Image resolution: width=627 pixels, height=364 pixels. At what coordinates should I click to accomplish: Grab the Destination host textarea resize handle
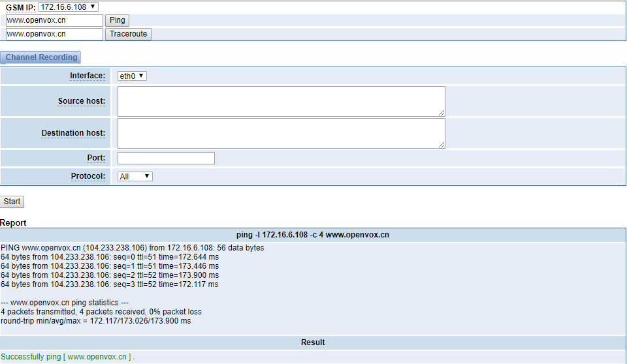(x=442, y=145)
